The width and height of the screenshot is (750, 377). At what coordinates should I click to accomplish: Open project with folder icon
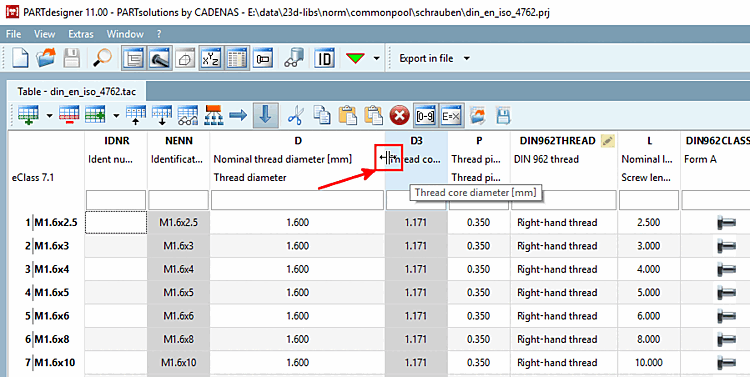coord(46,58)
